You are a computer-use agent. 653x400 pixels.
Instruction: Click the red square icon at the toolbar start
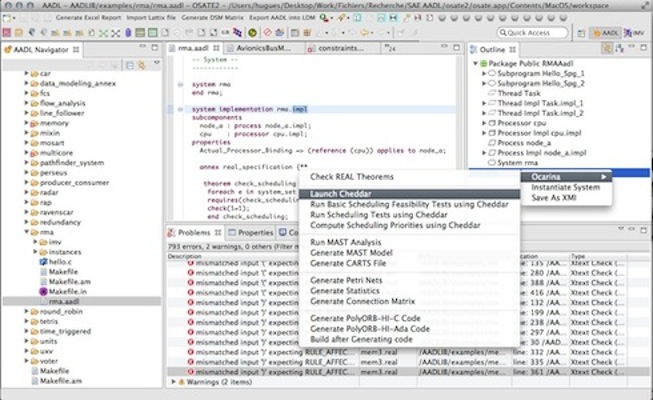pyautogui.click(x=7, y=32)
